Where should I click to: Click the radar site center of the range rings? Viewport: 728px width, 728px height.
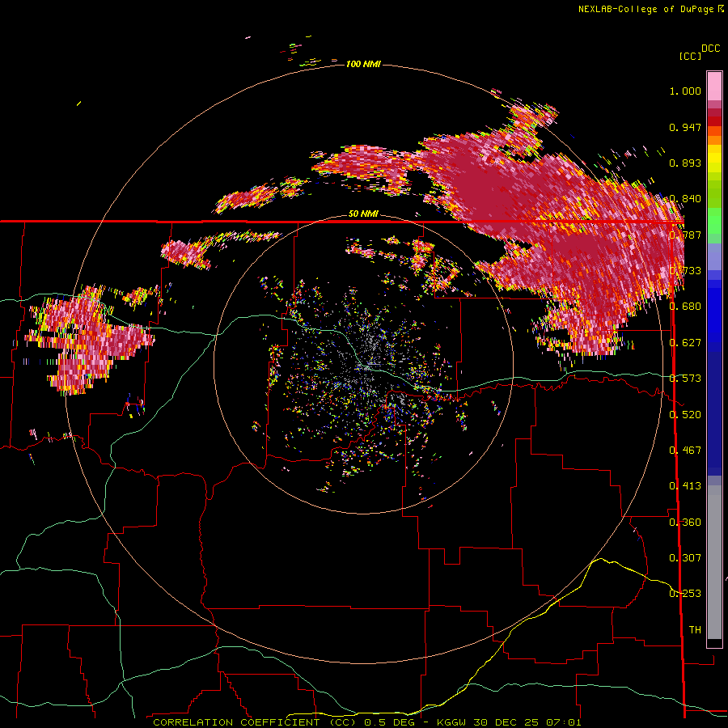pos(363,366)
